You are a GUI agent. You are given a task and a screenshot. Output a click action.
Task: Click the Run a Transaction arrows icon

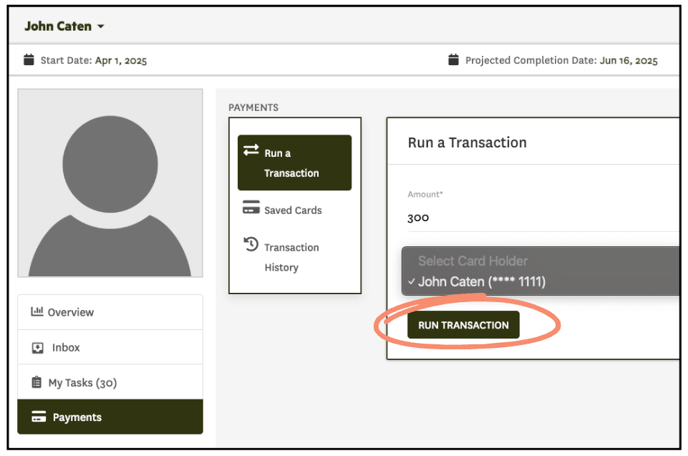pos(251,152)
